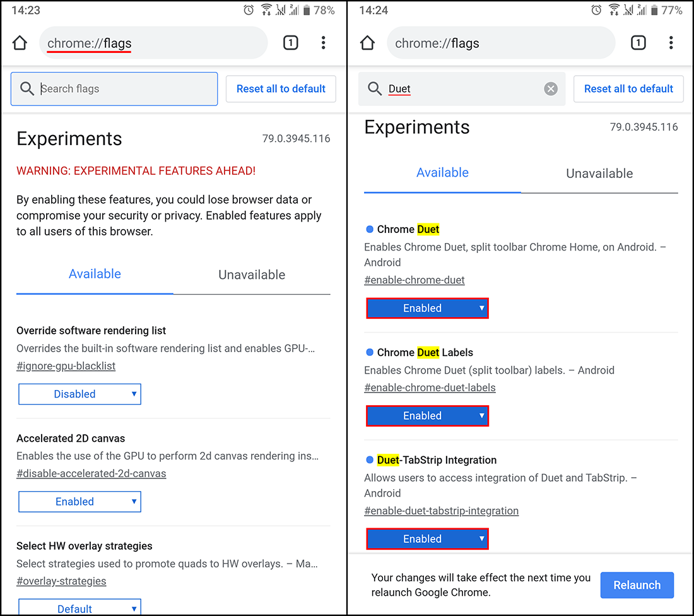This screenshot has width=694, height=616.
Task: Follow the #ignore-gpu-blacklist link
Action: (66, 366)
